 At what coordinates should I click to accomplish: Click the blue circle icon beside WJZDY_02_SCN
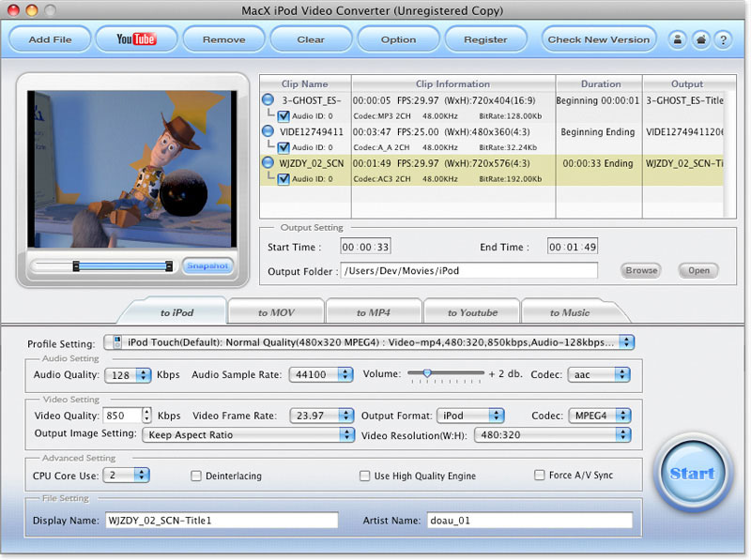(x=268, y=162)
